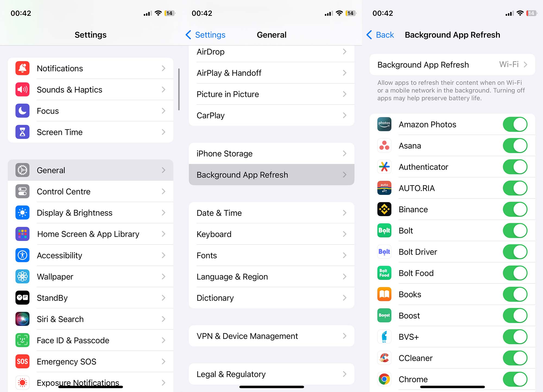This screenshot has width=543, height=392.
Task: Tap the Bolt Food app icon
Action: point(384,273)
